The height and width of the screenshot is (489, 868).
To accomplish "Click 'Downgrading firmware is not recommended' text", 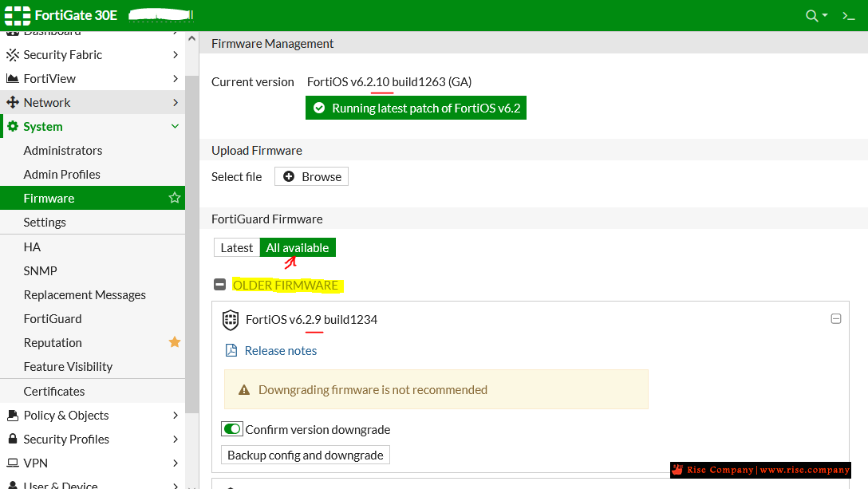I will coord(373,390).
